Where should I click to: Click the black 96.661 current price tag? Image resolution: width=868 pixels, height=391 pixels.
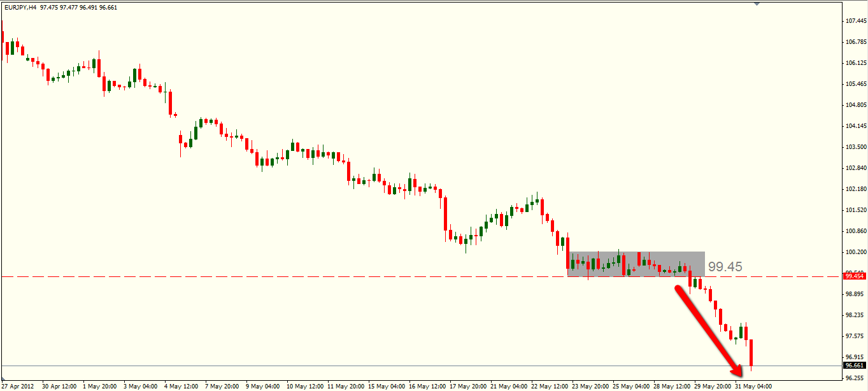[854, 366]
